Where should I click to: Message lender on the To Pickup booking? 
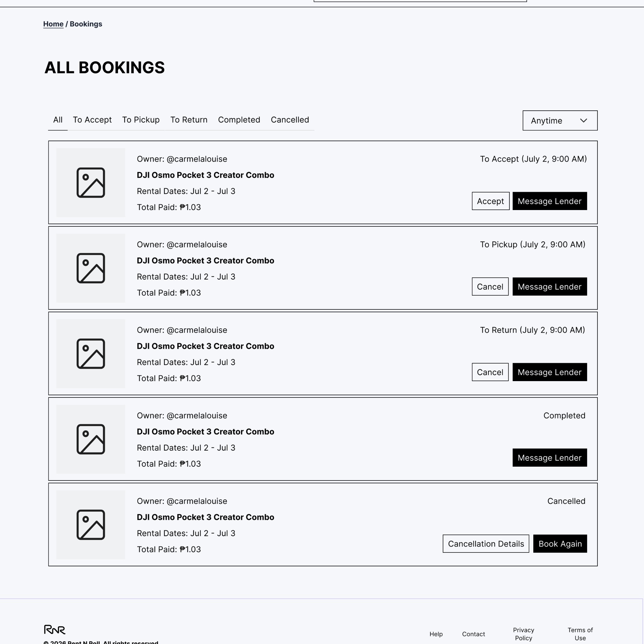[550, 287]
